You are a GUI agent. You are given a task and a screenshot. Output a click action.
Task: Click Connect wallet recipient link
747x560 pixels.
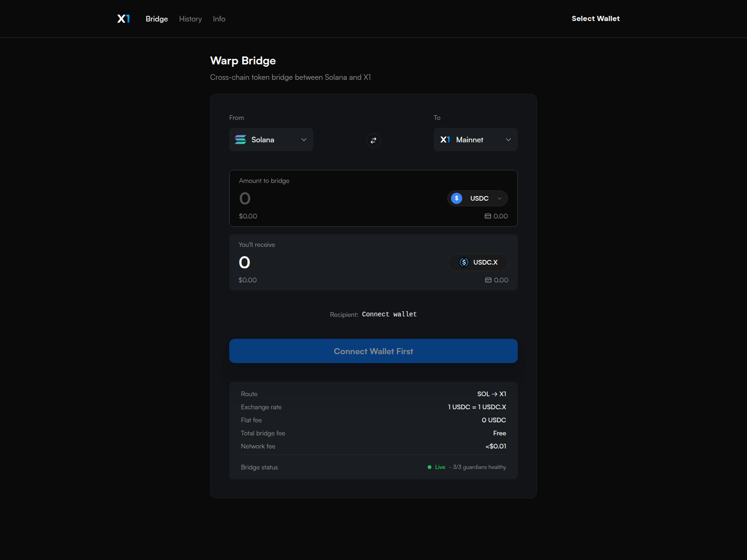point(389,315)
